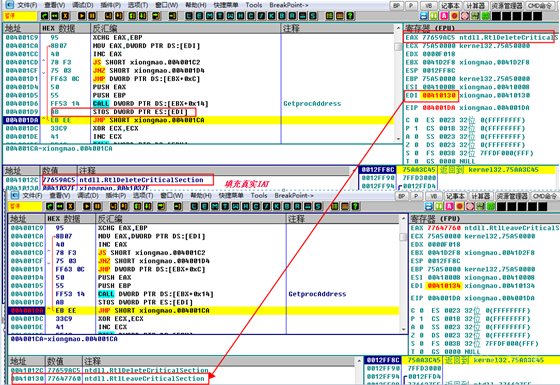Open BreakPoint-> menu in lower window
The width and height of the screenshot is (560, 385).
pos(294,196)
